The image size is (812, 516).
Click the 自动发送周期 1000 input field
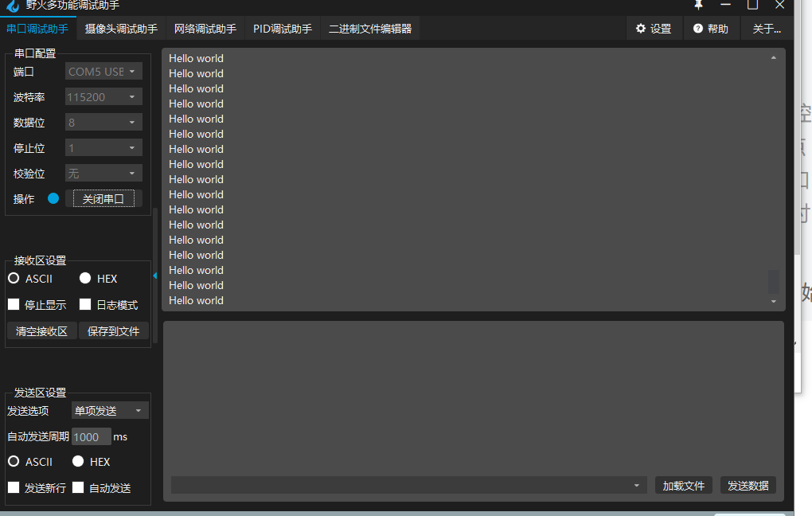[91, 436]
